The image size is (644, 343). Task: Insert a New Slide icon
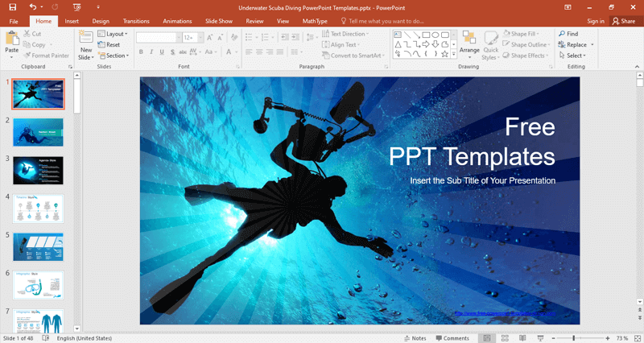click(86, 37)
